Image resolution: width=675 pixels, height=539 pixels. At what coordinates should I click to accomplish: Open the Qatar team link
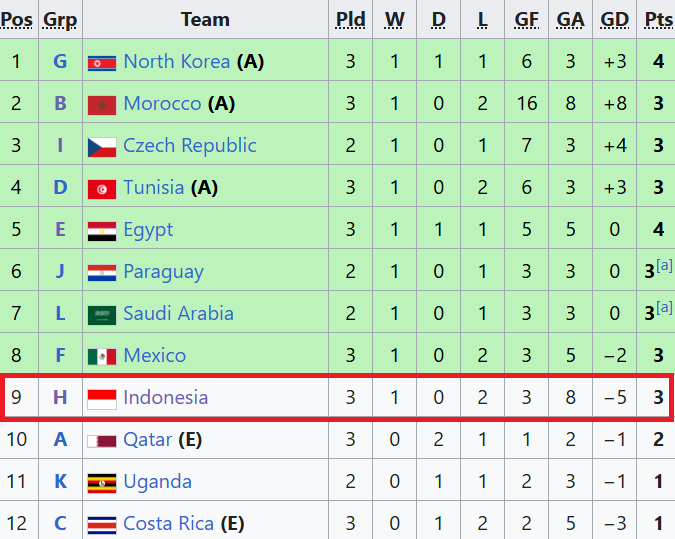click(146, 439)
